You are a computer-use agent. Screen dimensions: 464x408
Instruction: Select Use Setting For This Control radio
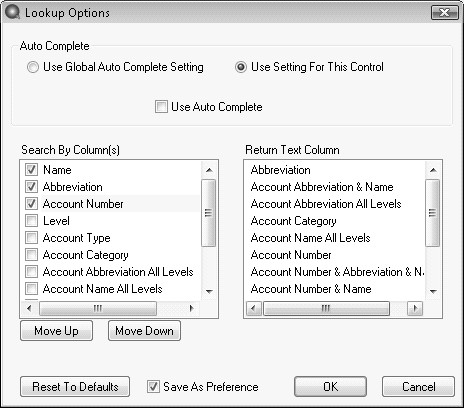(241, 67)
